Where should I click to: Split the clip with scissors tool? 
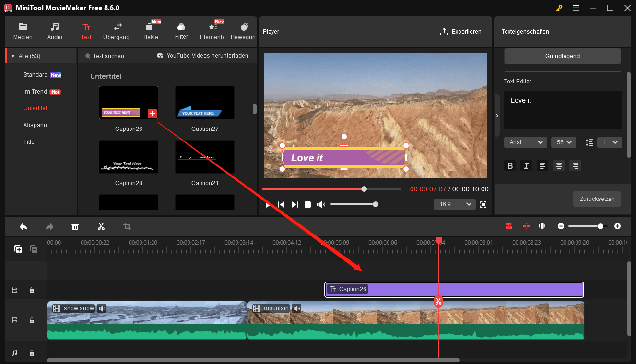click(101, 226)
